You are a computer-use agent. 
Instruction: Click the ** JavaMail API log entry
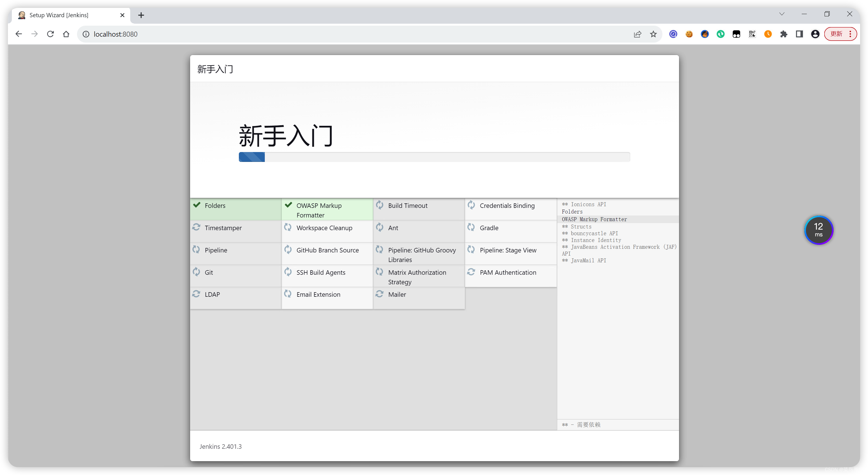(584, 260)
